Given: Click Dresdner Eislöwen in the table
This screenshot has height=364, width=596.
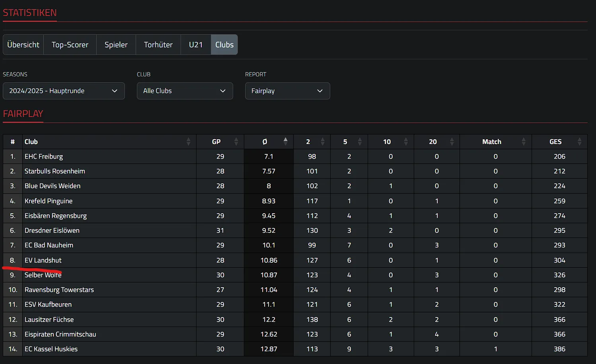Looking at the screenshot, I should [x=52, y=230].
